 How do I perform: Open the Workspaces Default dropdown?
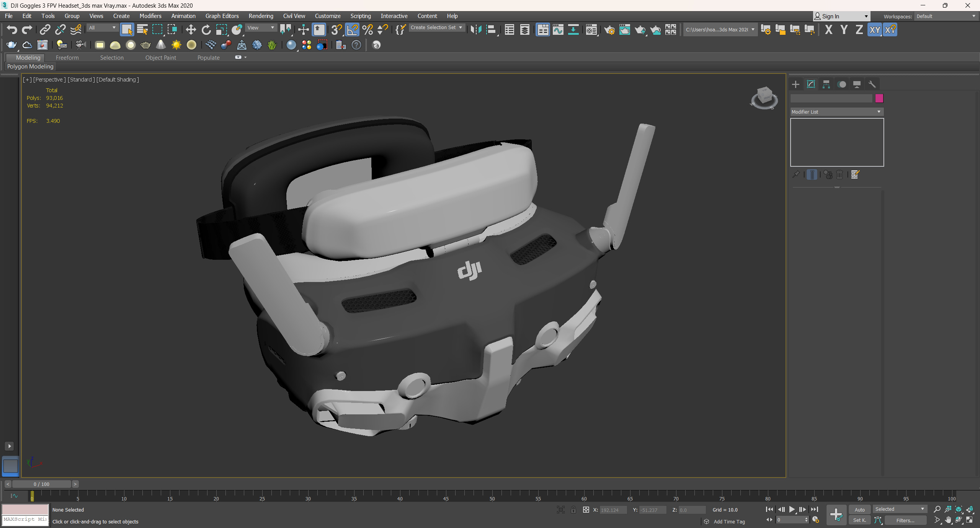pyautogui.click(x=946, y=16)
